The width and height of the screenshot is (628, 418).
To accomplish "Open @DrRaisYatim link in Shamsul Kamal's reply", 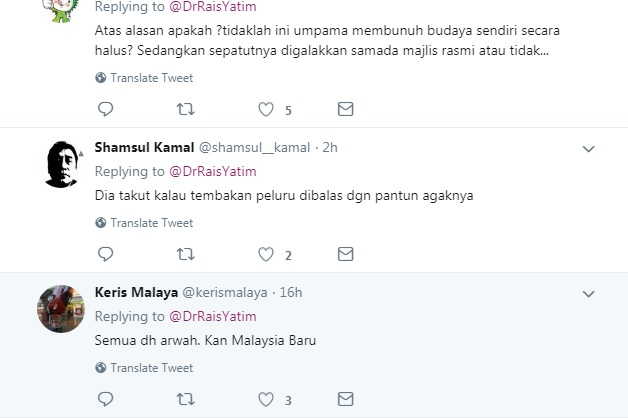I will point(211,171).
